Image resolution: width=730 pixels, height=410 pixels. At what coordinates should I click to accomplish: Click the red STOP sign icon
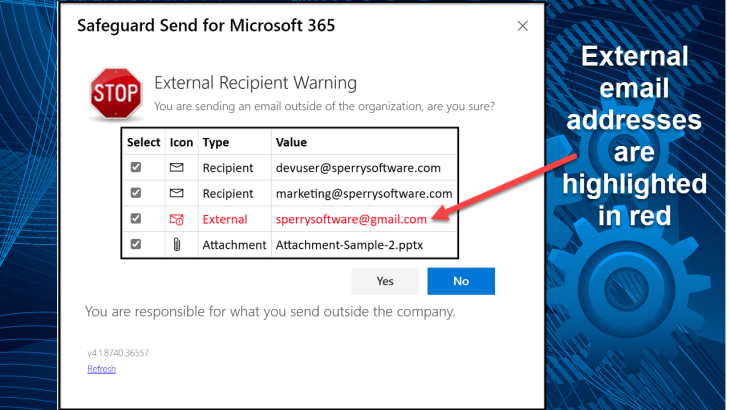(x=113, y=94)
